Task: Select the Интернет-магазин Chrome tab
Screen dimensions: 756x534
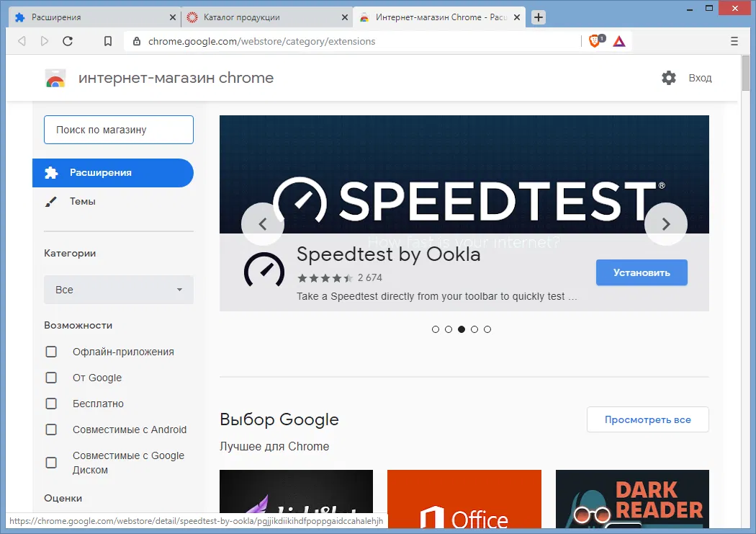Action: (x=438, y=17)
